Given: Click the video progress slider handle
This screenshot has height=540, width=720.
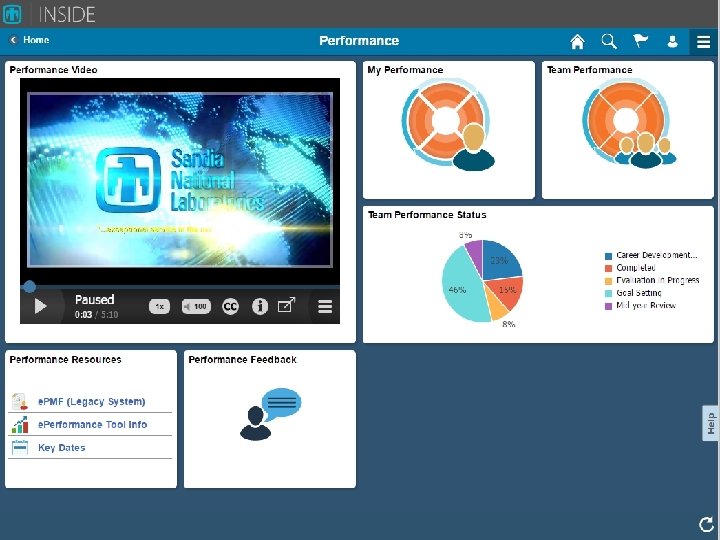Looking at the screenshot, I should coord(29,287).
